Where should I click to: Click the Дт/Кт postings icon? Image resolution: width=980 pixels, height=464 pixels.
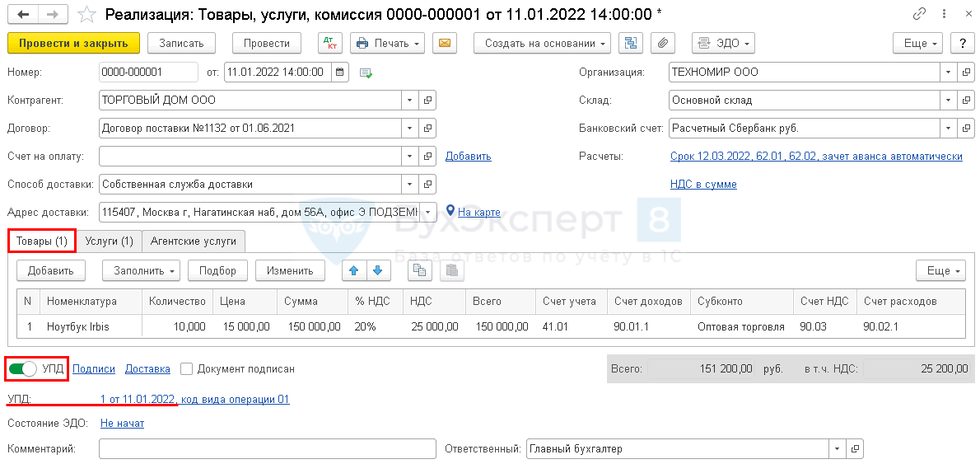(329, 44)
